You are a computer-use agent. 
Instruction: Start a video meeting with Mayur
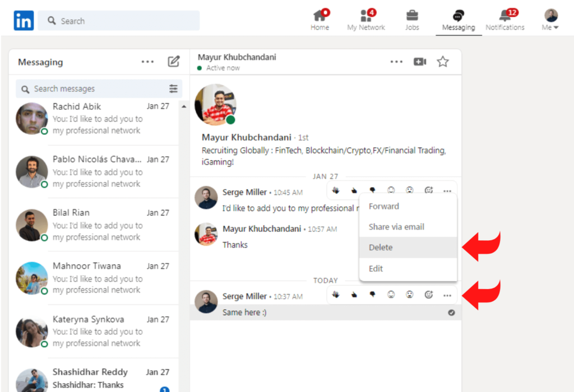[x=420, y=62]
